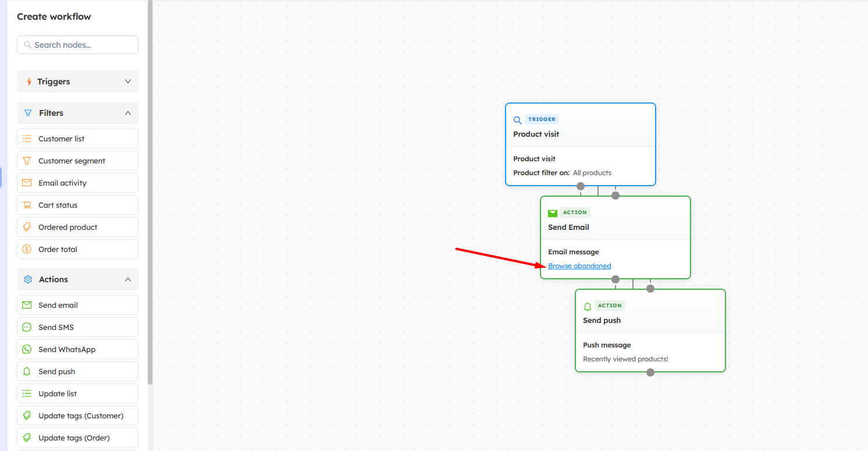Click the sidebar vertical scrollbar
868x451 pixels.
coord(150,192)
